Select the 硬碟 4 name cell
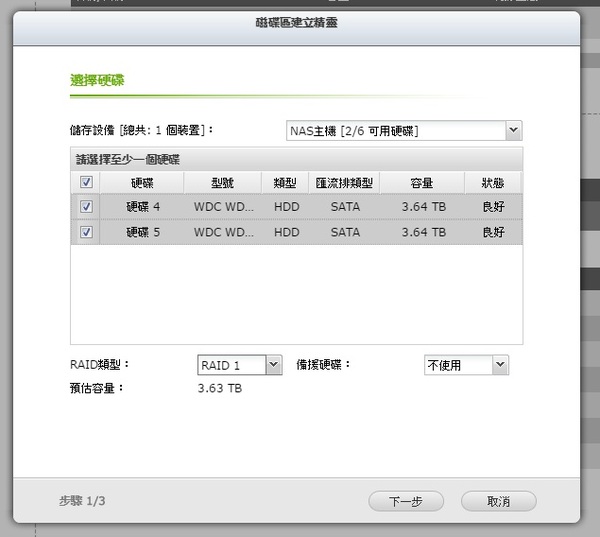This screenshot has width=600, height=537. (142, 207)
